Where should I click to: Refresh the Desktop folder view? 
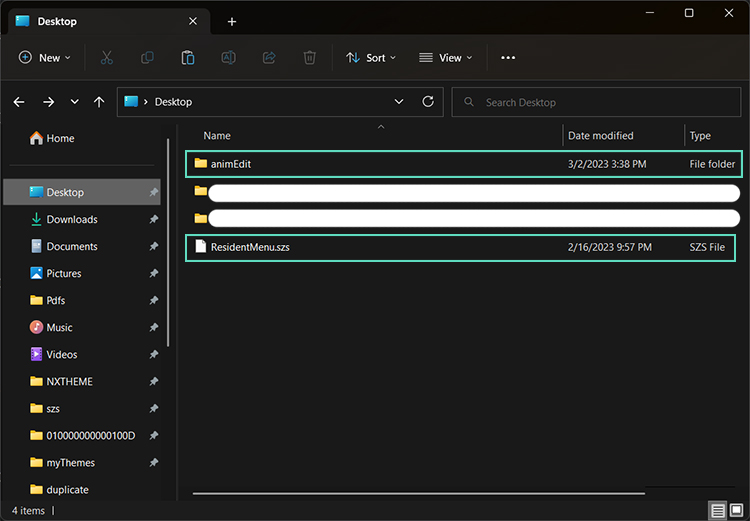point(428,102)
